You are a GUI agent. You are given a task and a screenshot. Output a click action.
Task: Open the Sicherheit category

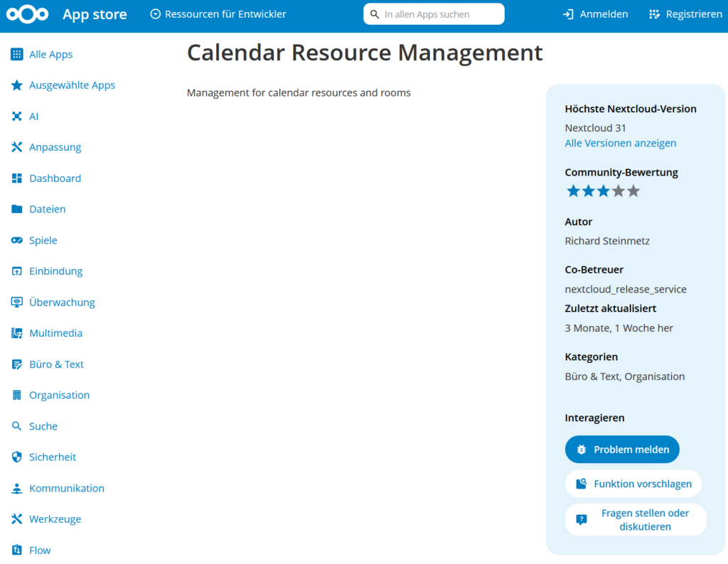click(x=53, y=457)
